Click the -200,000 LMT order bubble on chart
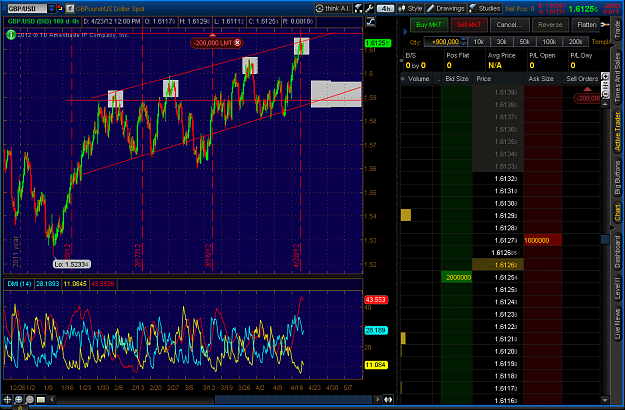 [216, 43]
